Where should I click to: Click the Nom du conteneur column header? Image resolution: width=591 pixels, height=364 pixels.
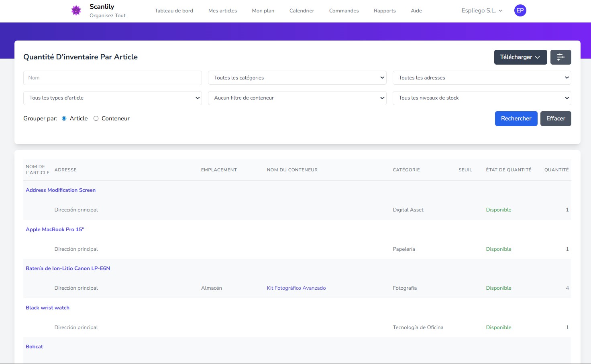pyautogui.click(x=292, y=170)
